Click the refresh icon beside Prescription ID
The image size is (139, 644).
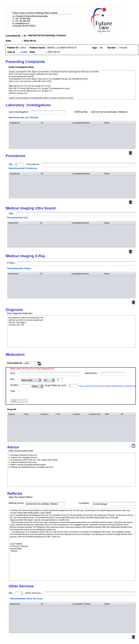pyautogui.click(x=39, y=364)
